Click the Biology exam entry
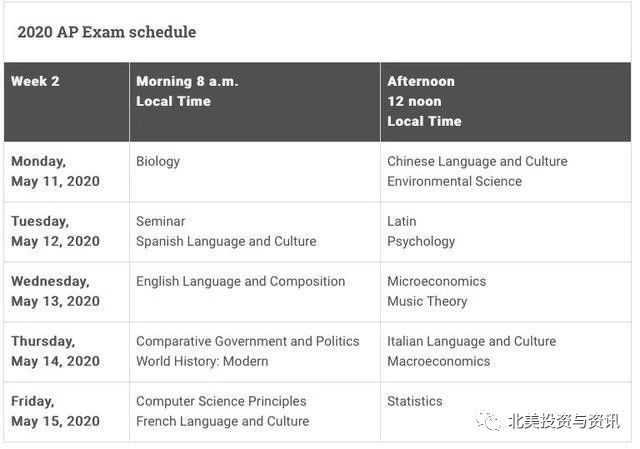Viewport: 640px width, 449px height. click(x=158, y=162)
